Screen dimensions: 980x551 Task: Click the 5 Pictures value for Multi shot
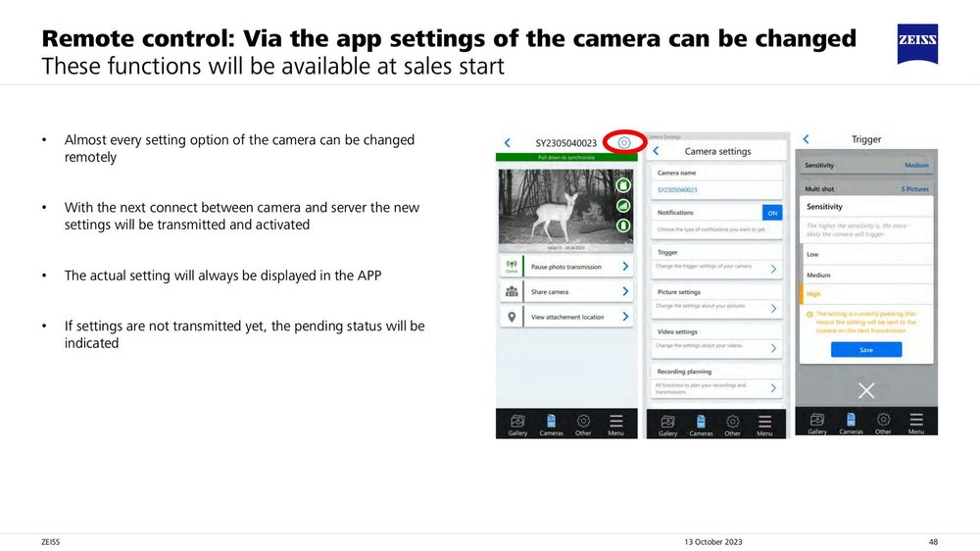pos(914,188)
